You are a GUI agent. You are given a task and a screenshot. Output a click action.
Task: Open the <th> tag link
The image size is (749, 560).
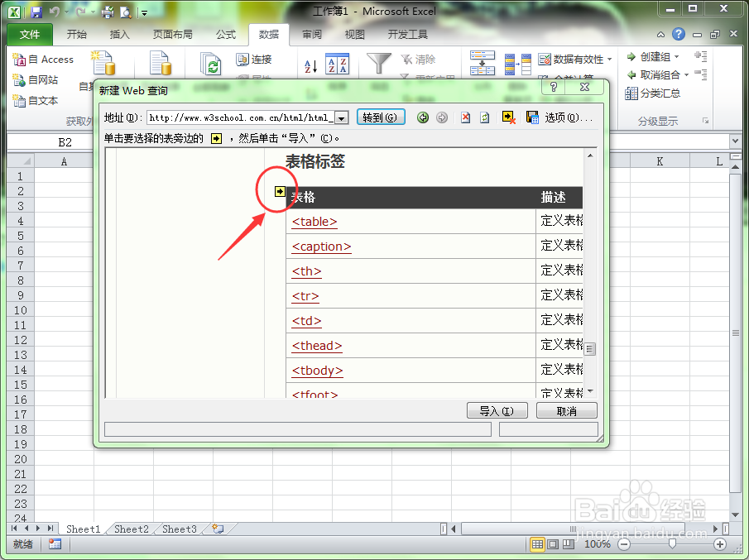pos(306,271)
